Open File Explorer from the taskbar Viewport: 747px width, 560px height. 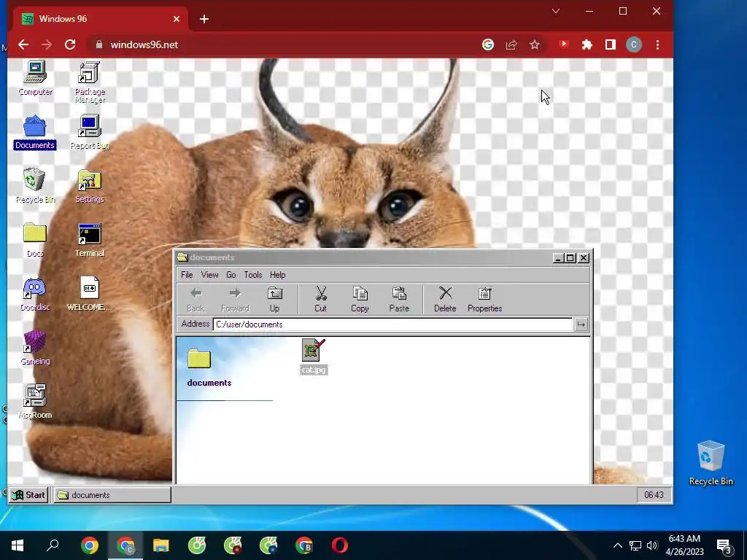(x=160, y=545)
